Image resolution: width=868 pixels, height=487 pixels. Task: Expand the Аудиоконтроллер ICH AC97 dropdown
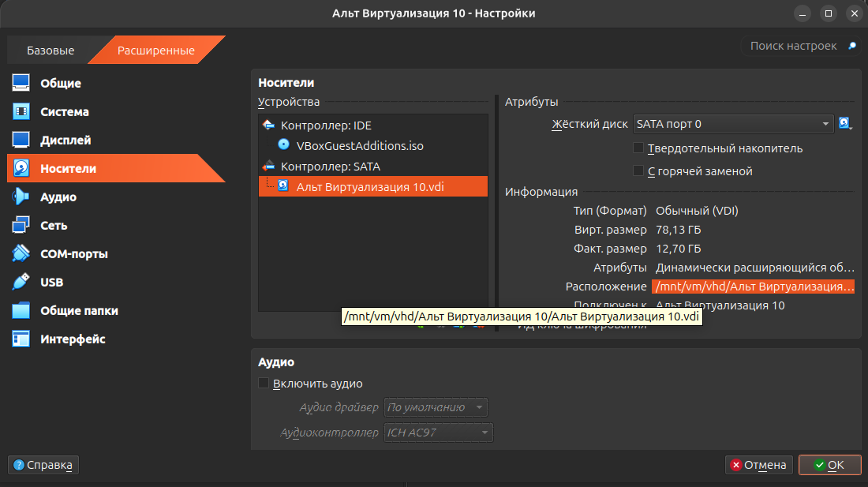coord(439,433)
